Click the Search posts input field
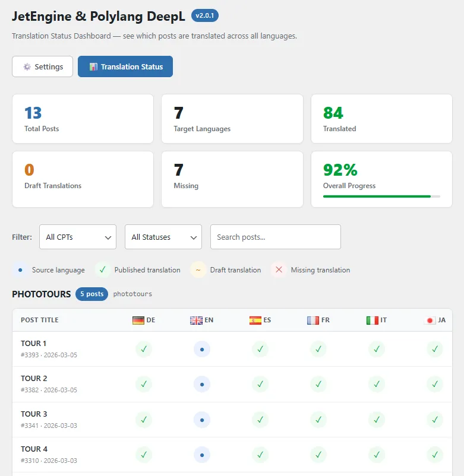Screen dimensions: 464x476 pyautogui.click(x=276, y=237)
